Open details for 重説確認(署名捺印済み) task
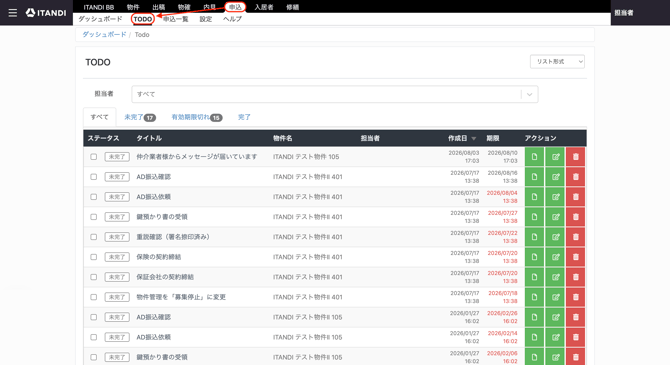Image resolution: width=670 pixels, height=365 pixels. tap(534, 237)
